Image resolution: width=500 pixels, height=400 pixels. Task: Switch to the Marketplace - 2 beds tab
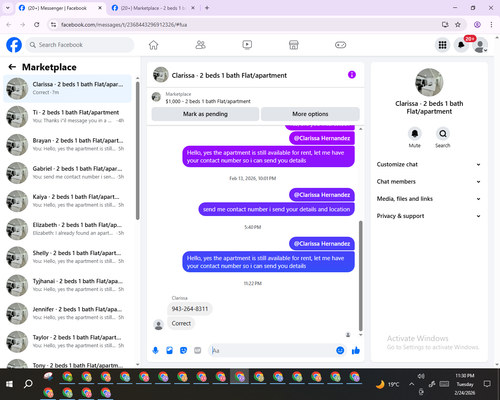(153, 8)
